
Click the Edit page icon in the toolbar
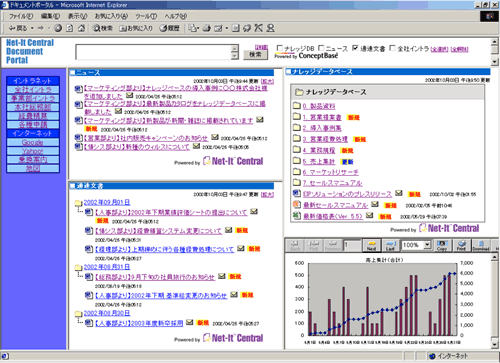coord(218,28)
